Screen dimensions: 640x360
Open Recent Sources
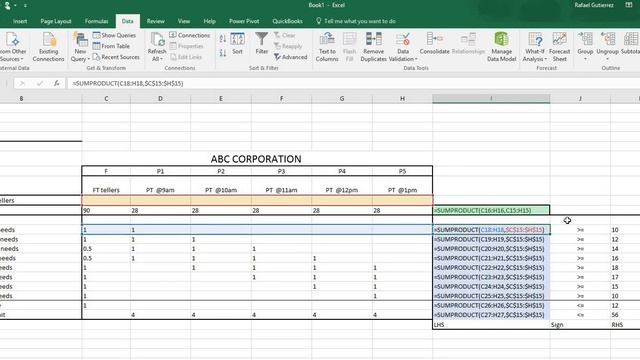point(116,57)
